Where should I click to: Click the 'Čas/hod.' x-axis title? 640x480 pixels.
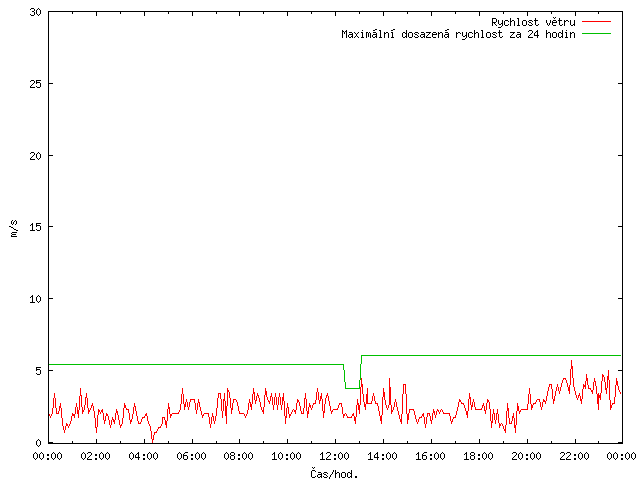334,474
